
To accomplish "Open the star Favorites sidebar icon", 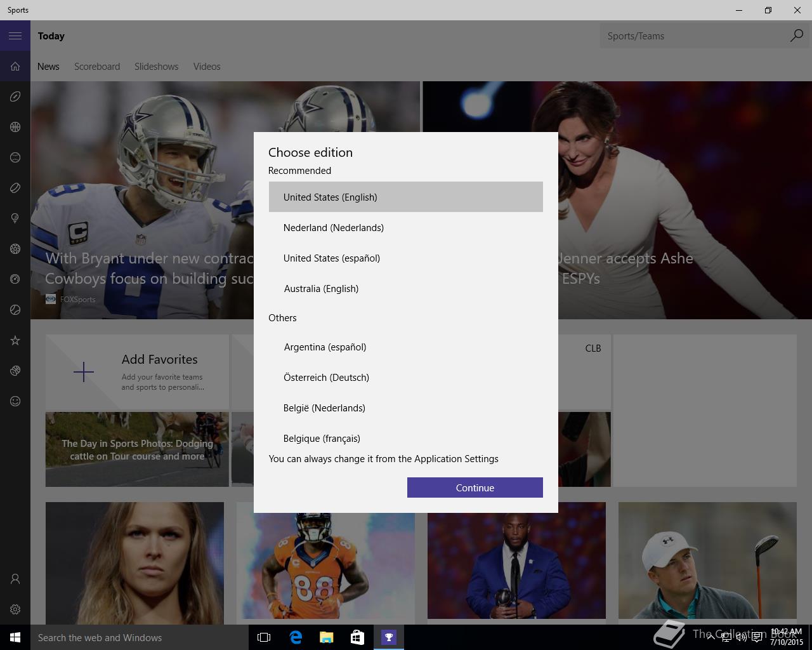I will click(x=15, y=340).
